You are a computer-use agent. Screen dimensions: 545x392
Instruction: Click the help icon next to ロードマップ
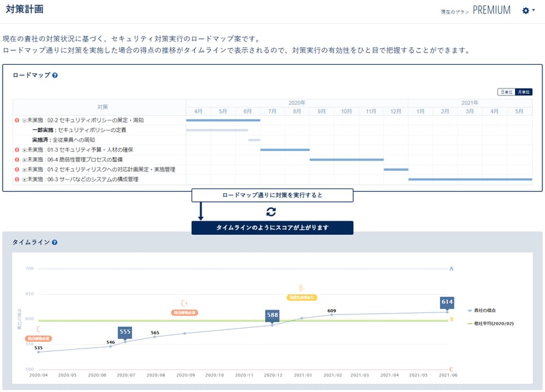pyautogui.click(x=55, y=76)
